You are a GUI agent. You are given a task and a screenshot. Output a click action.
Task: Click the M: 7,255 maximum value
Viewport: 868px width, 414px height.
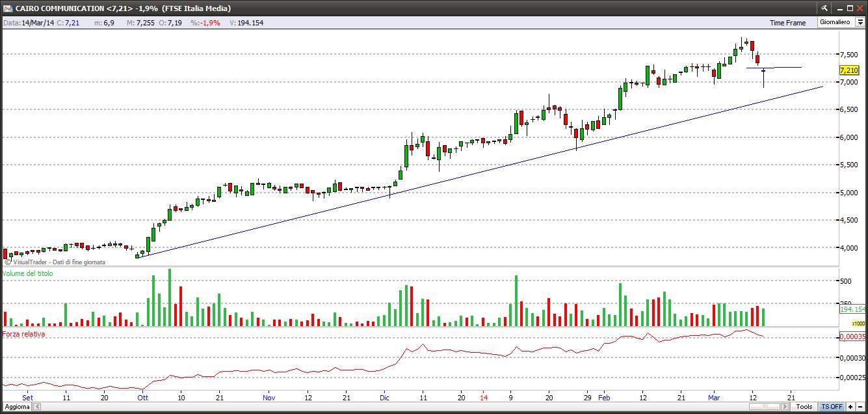point(140,23)
